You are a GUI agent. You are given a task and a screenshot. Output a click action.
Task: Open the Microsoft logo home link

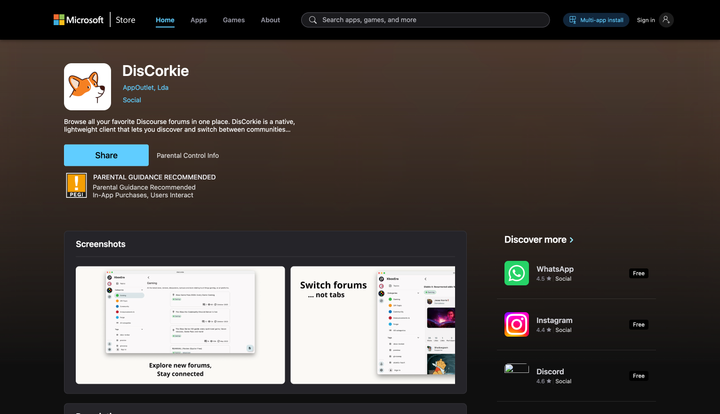(79, 20)
